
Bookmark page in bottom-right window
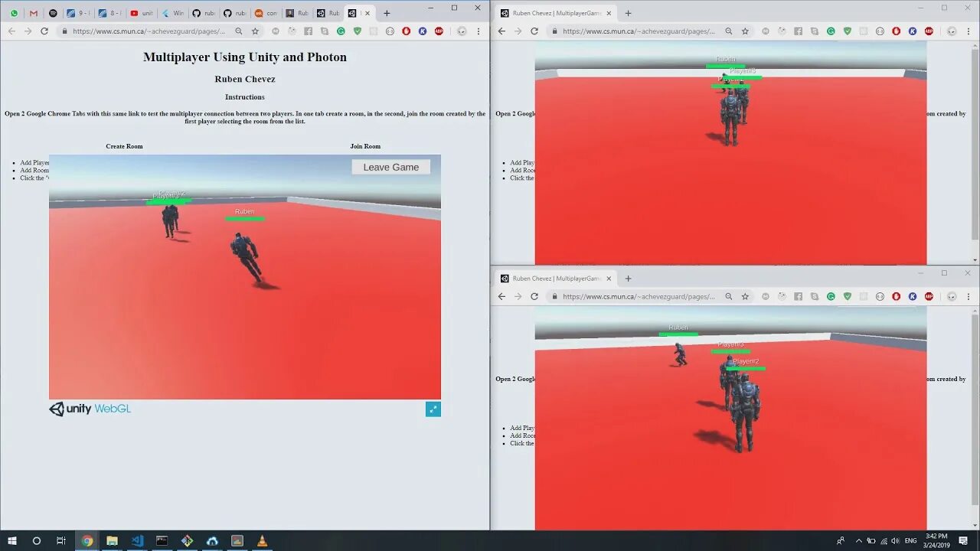tap(745, 296)
